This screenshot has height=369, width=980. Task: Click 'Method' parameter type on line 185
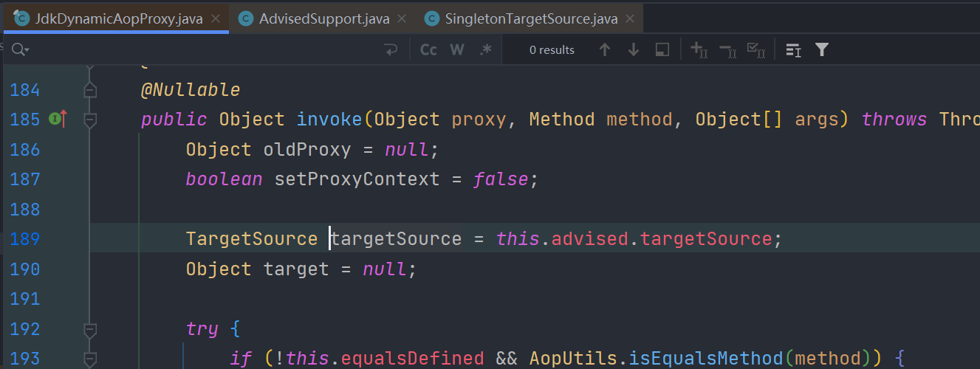pos(562,120)
